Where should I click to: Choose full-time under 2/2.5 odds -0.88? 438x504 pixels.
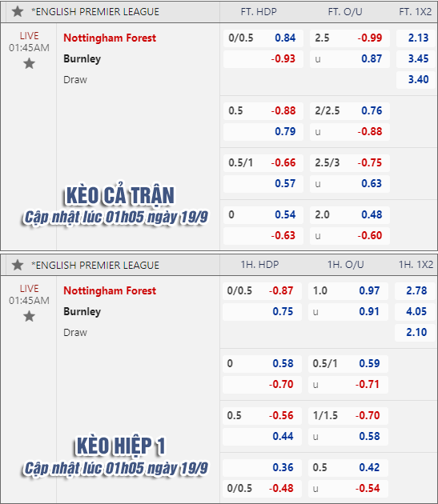369,131
